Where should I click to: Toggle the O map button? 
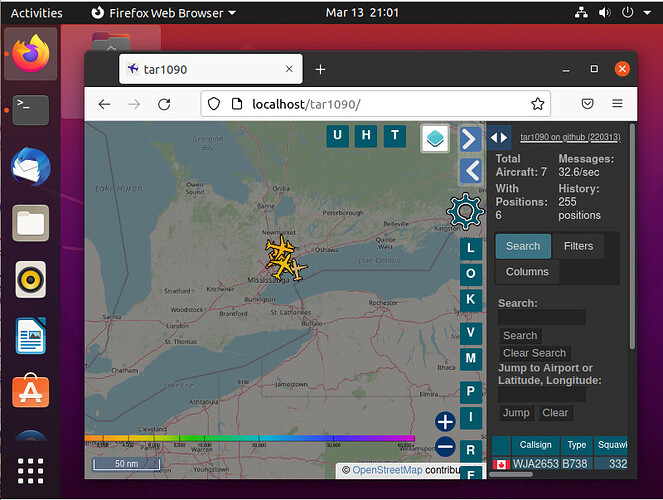[471, 274]
